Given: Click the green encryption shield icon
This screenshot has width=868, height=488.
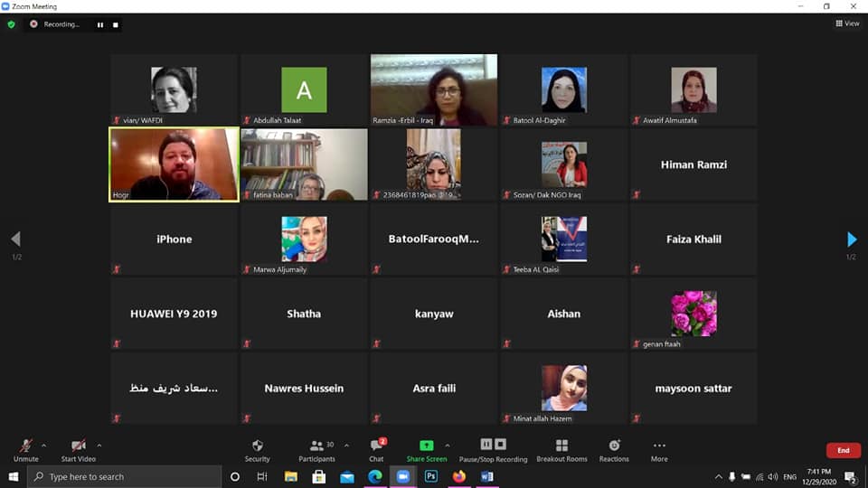Looking at the screenshot, I should coord(12,24).
